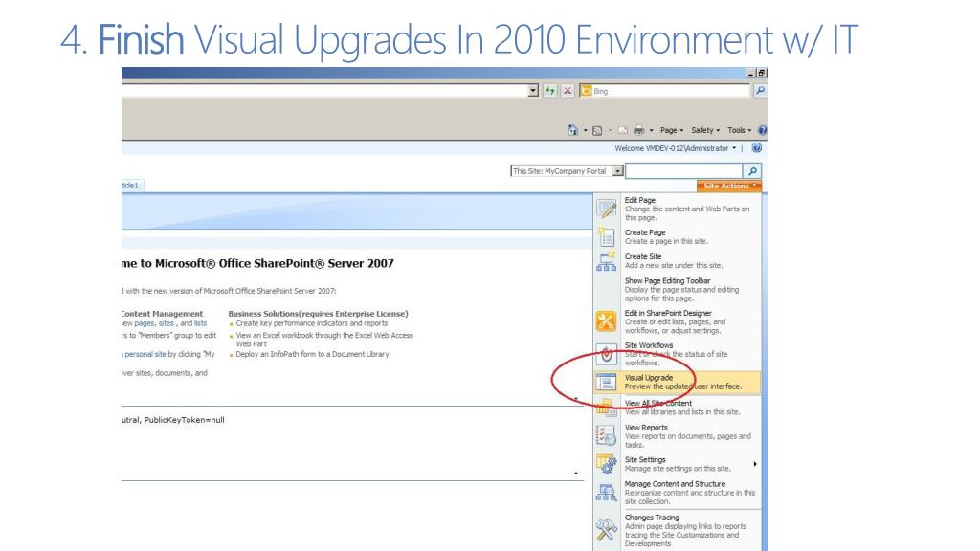Image resolution: width=980 pixels, height=551 pixels.
Task: Click the 'lists' link
Action: (200, 323)
